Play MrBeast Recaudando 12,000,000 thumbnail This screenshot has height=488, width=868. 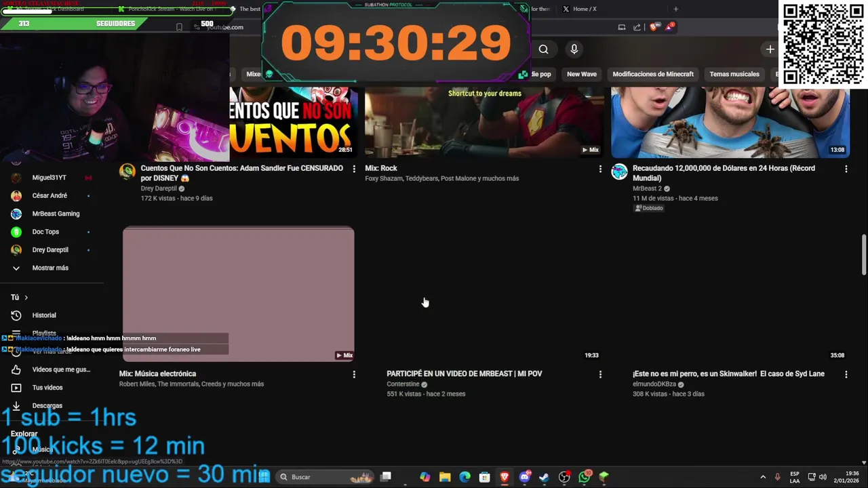tap(730, 122)
